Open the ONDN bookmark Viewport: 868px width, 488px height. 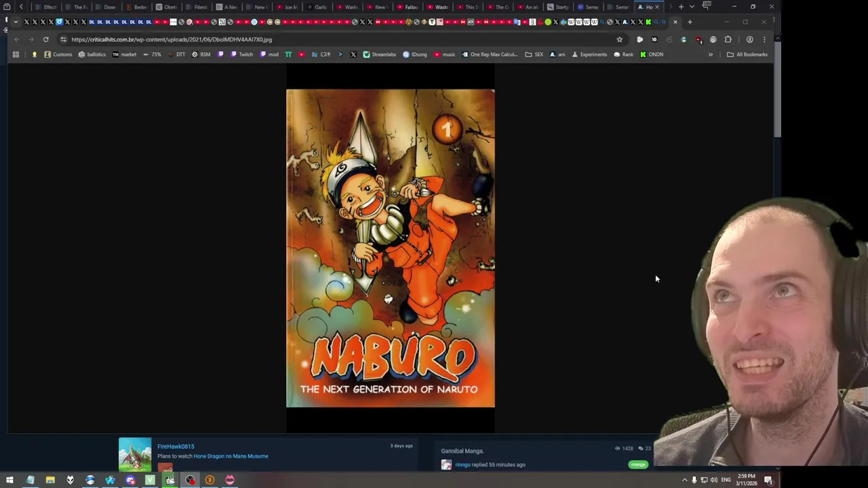click(652, 54)
